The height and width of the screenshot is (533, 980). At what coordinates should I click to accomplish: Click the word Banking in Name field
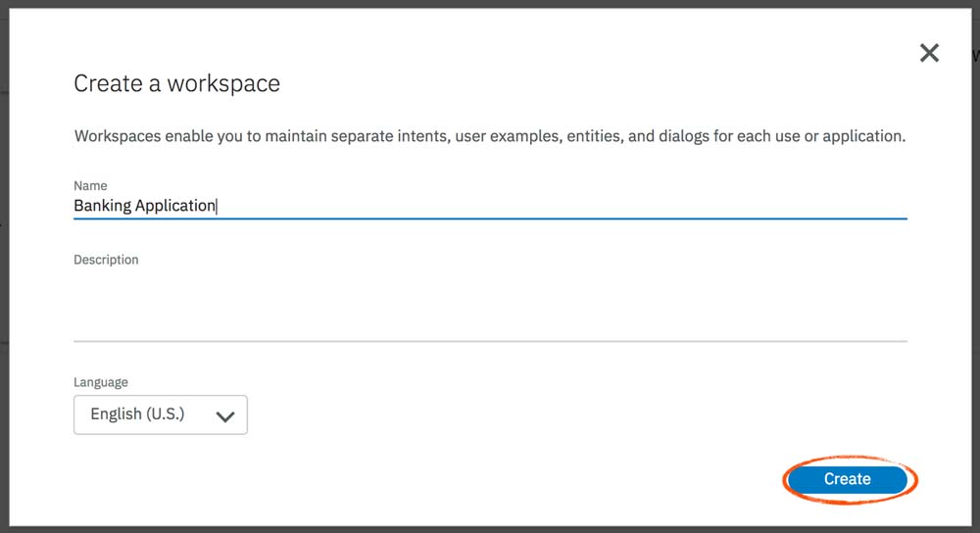[102, 206]
